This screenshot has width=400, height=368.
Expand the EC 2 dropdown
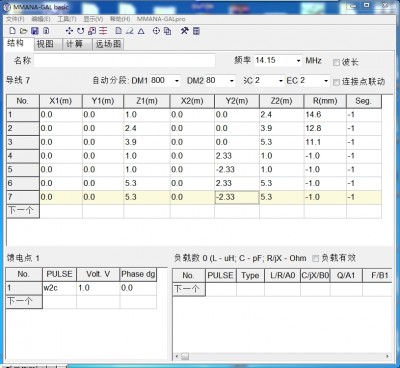click(326, 81)
